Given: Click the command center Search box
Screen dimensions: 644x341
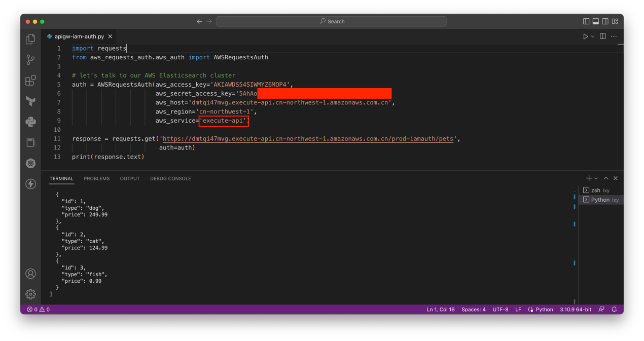Looking at the screenshot, I should click(x=331, y=21).
